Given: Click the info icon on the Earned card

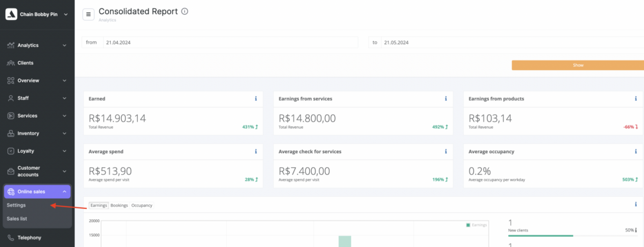Looking at the screenshot, I should coord(256,99).
